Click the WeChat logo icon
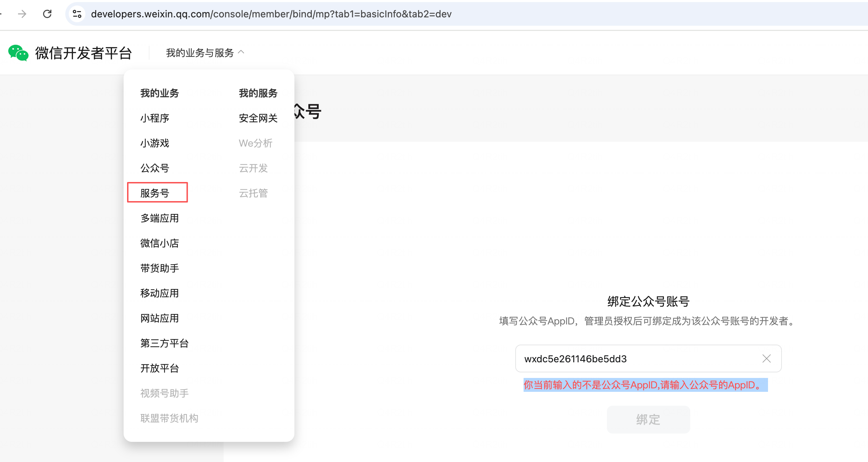Viewport: 868px width, 462px height. [18, 53]
